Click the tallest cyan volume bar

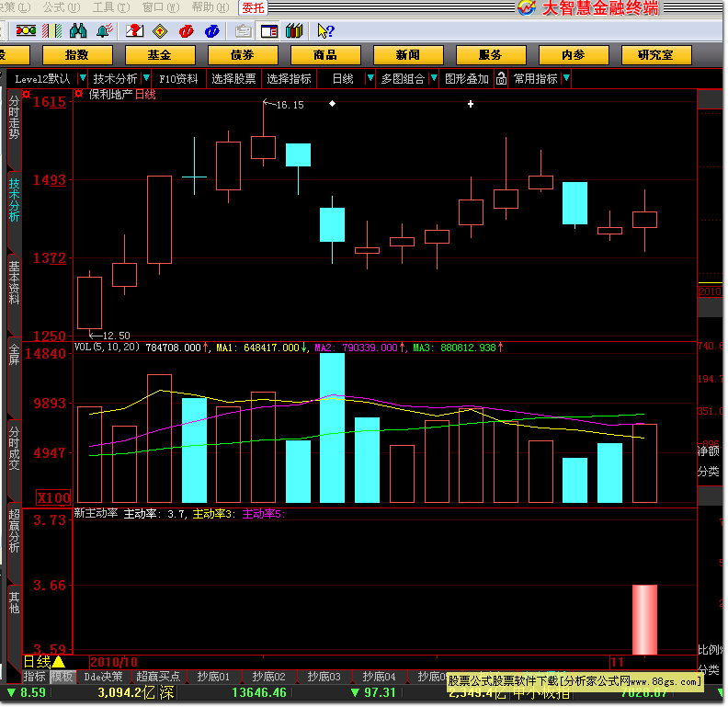[x=332, y=428]
